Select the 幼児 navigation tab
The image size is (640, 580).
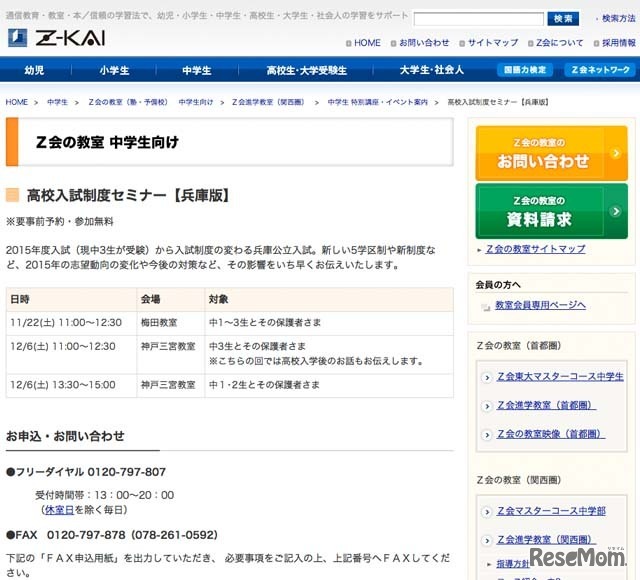pos(34,70)
